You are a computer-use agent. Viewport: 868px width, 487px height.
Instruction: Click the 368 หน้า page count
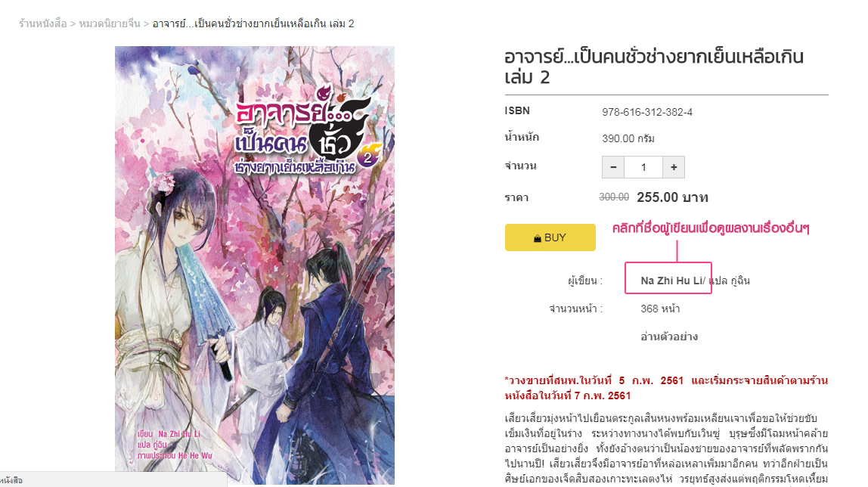pos(660,309)
